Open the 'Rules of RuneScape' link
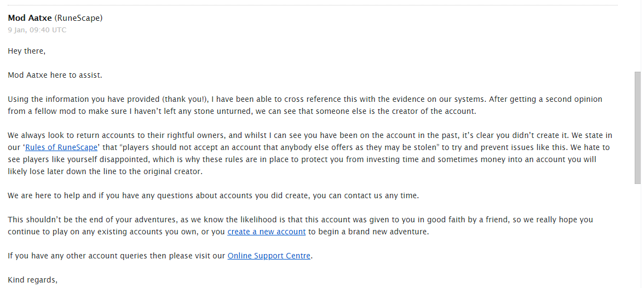 [61, 147]
